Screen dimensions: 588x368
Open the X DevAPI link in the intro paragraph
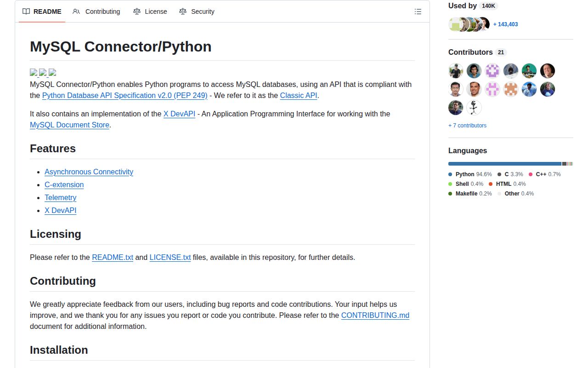[179, 114]
